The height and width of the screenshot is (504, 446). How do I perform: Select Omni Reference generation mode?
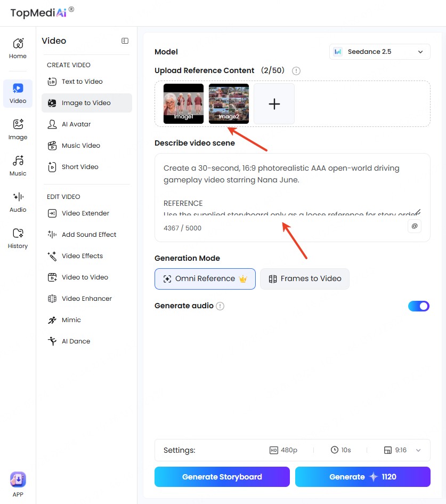pos(205,279)
